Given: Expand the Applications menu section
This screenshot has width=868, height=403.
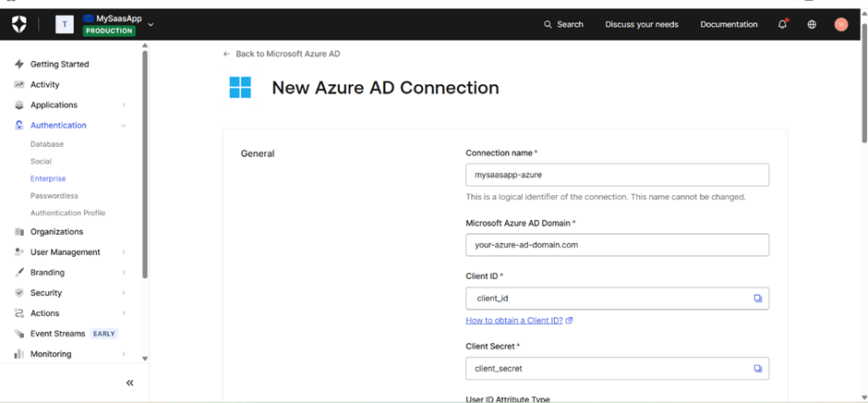Looking at the screenshot, I should (x=124, y=105).
